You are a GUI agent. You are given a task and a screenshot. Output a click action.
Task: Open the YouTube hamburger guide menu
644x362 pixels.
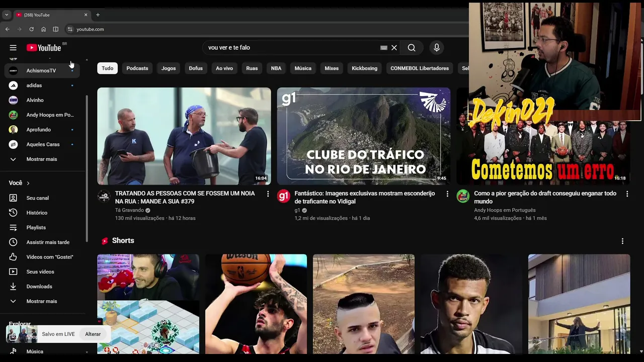[13, 48]
